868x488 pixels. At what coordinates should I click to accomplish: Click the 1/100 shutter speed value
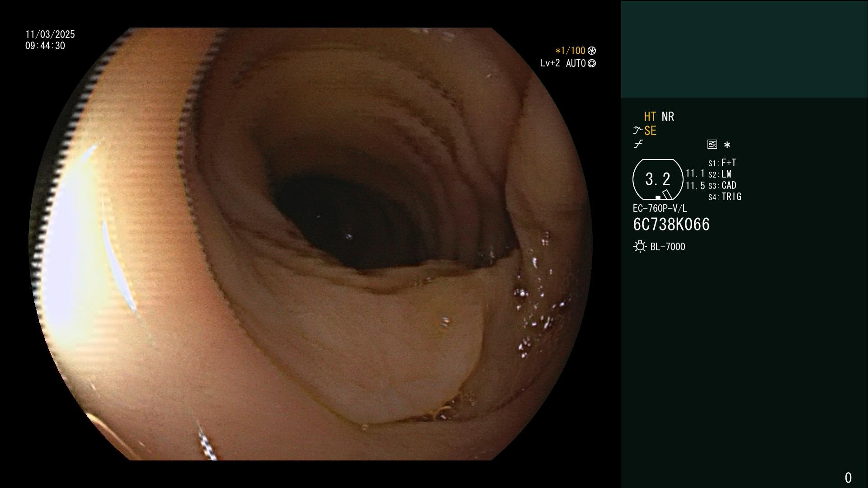point(570,51)
